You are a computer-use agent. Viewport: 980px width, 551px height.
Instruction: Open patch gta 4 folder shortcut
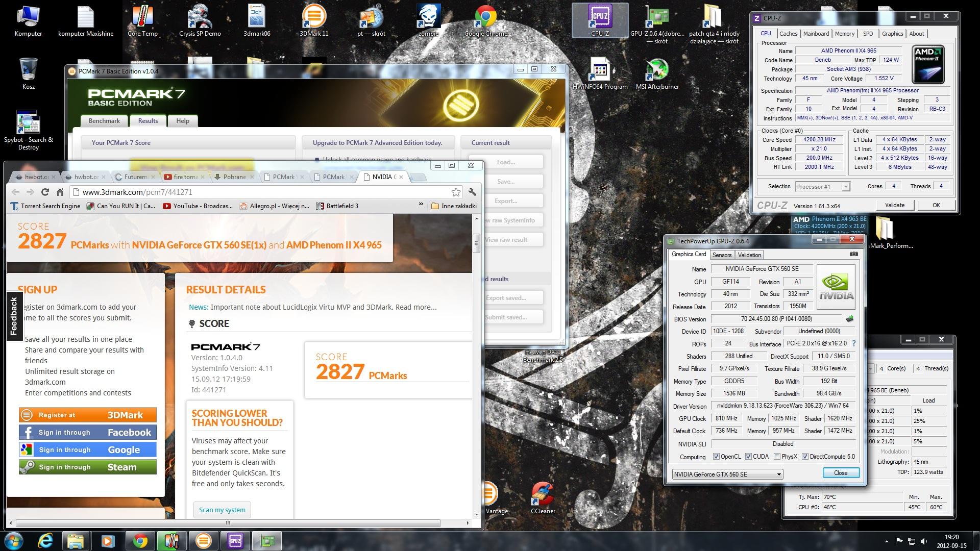714,24
